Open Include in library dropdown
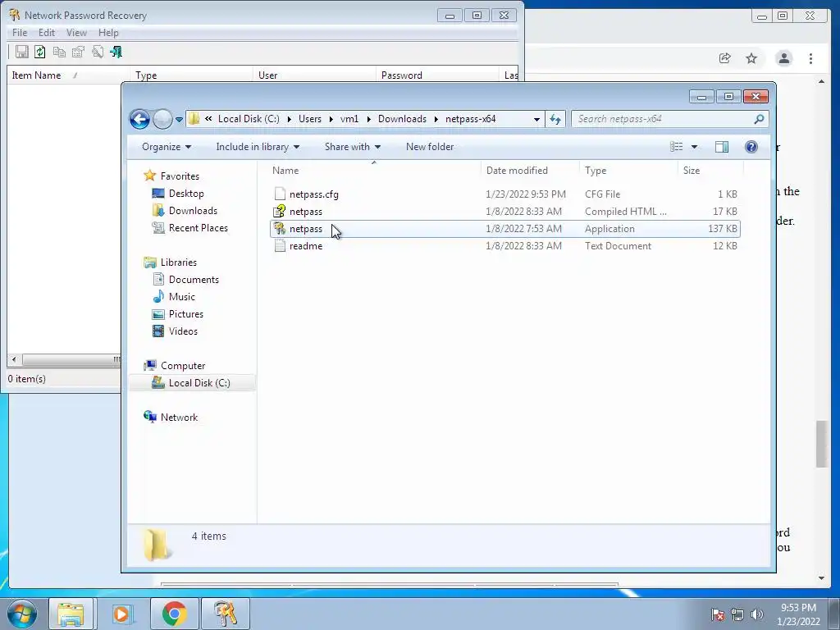Viewport: 840px width, 630px height. [x=258, y=147]
